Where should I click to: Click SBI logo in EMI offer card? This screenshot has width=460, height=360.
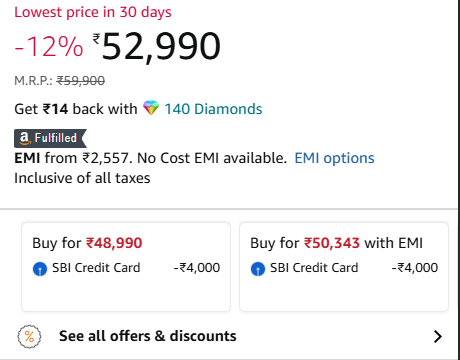pos(258,269)
